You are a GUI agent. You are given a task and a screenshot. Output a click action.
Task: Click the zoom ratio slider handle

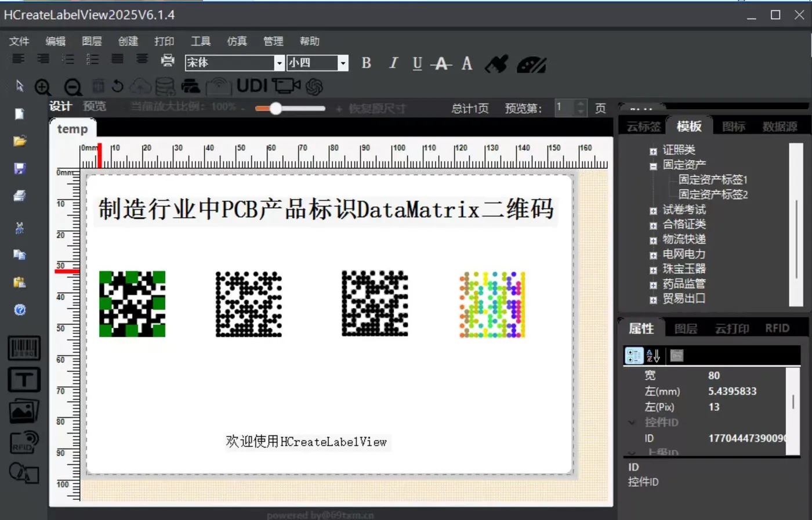coord(275,108)
